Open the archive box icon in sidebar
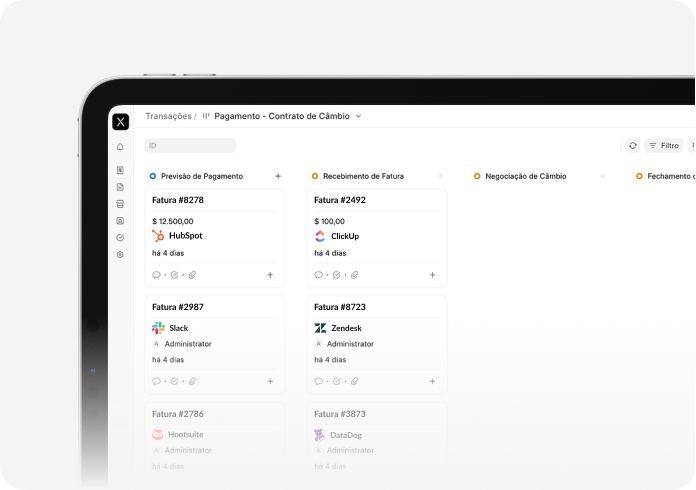The height and width of the screenshot is (490, 696). (120, 204)
